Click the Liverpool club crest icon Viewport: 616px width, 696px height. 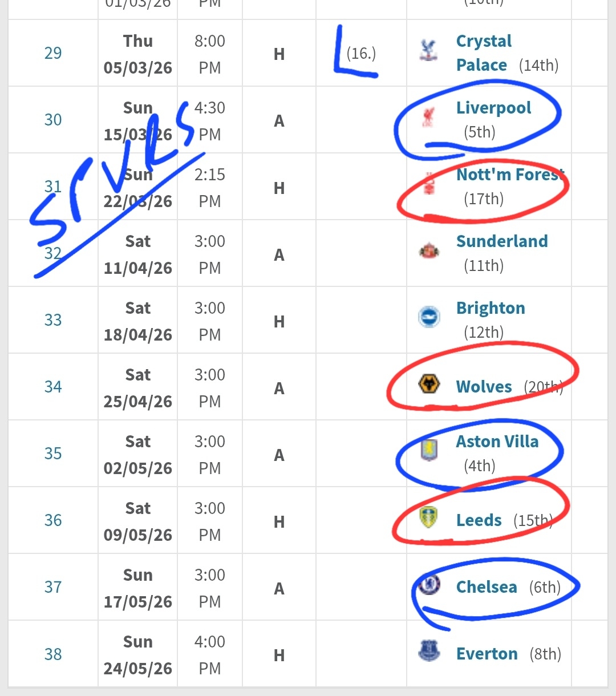point(428,117)
